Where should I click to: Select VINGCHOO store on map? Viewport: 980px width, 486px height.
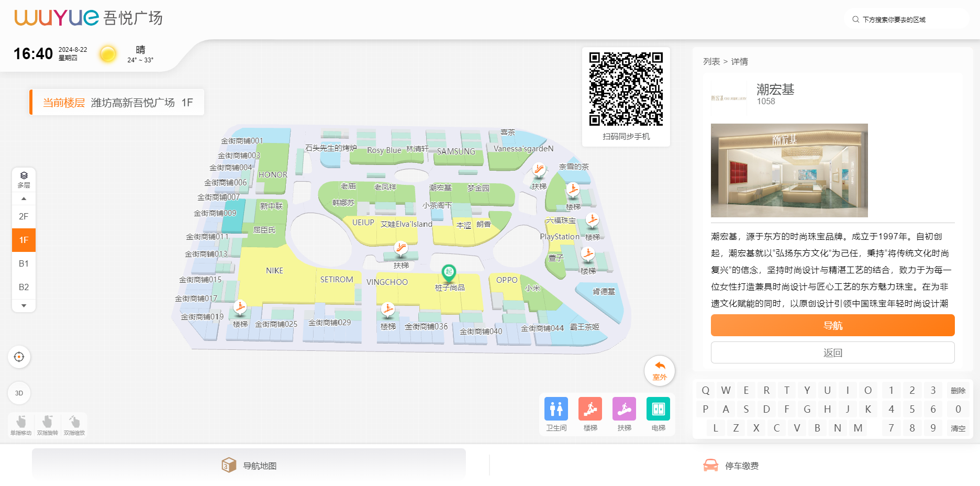pos(387,282)
